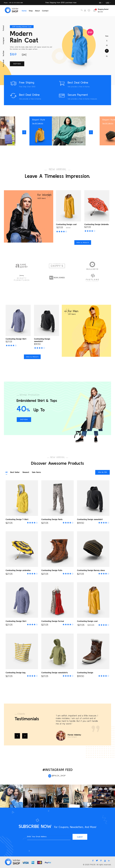Select size XL for rain coat
Screen dimensions: 115x868
107,56
